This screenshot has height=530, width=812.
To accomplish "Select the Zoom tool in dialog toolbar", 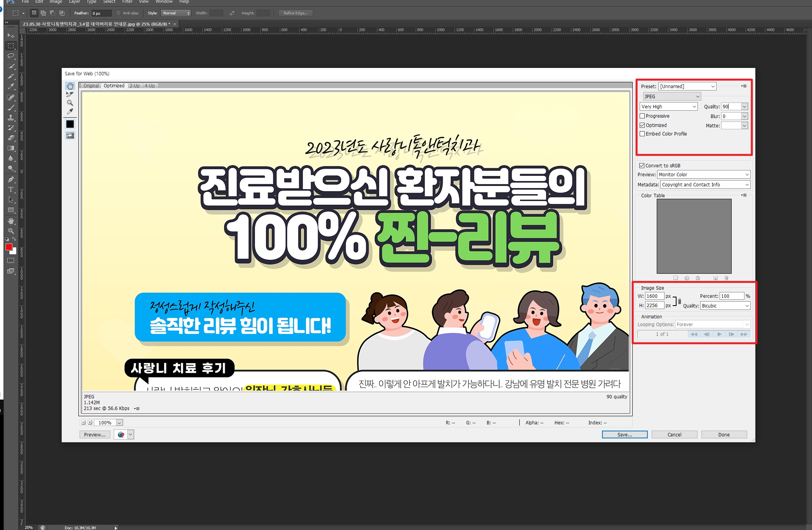I will 70,103.
